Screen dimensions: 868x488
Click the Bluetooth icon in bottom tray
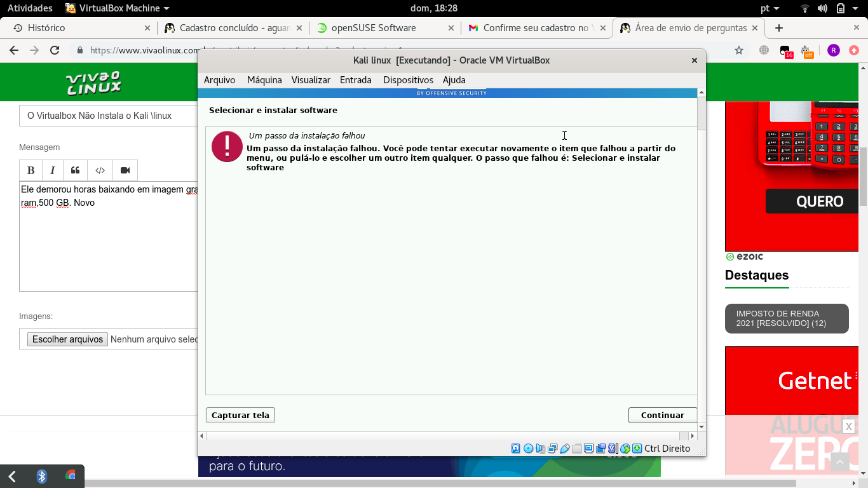point(42,476)
